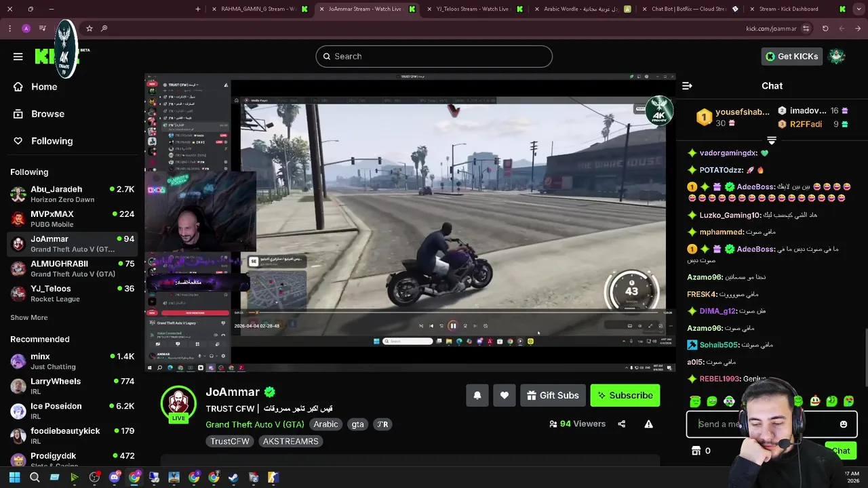
Task: Click the Gift Subs button
Action: pyautogui.click(x=552, y=396)
